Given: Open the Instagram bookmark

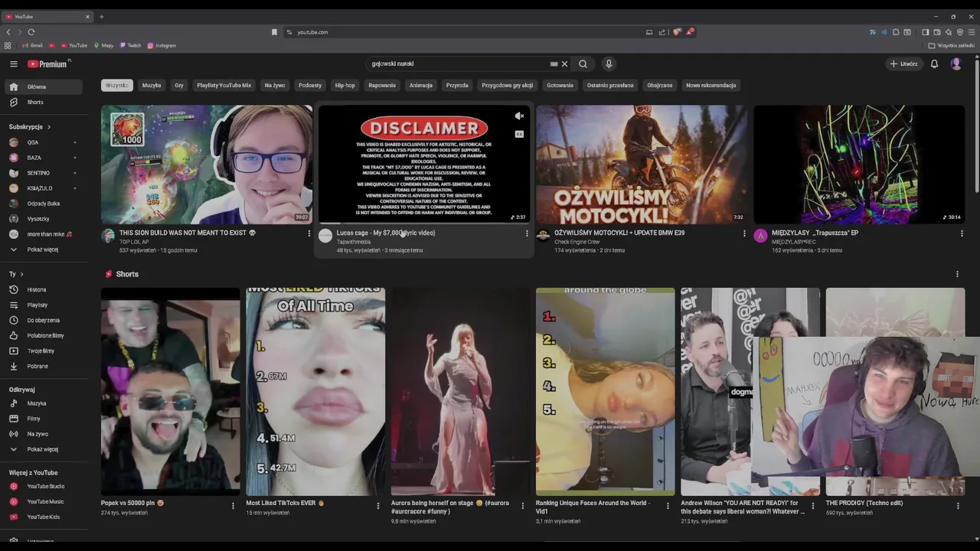Looking at the screenshot, I should point(162,46).
